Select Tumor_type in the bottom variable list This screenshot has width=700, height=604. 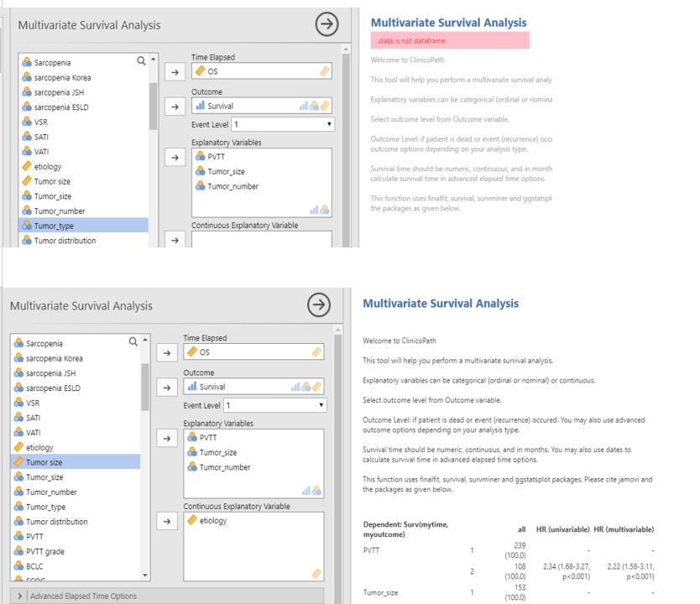pos(76,507)
